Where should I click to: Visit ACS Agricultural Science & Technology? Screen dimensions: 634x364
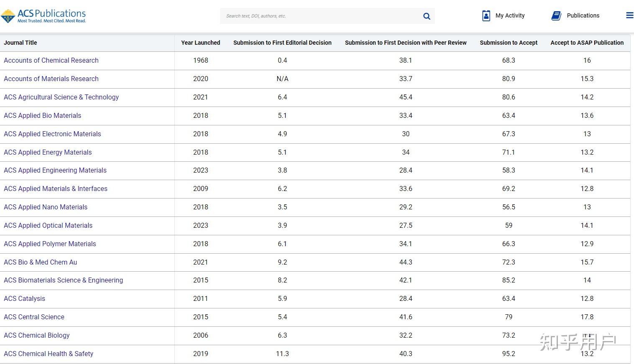[61, 97]
